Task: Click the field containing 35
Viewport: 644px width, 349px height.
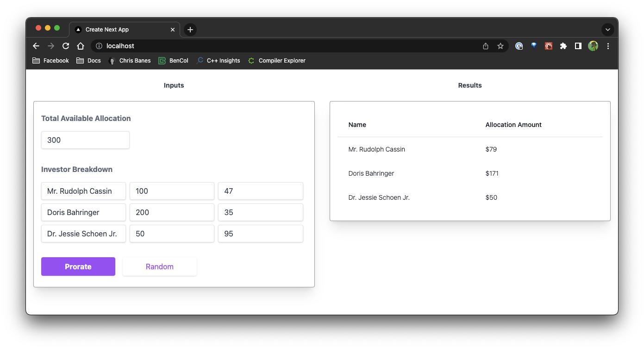Action: click(261, 212)
